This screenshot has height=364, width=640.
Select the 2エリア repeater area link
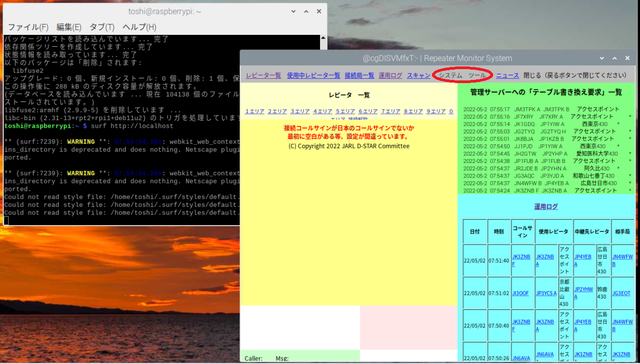click(278, 111)
